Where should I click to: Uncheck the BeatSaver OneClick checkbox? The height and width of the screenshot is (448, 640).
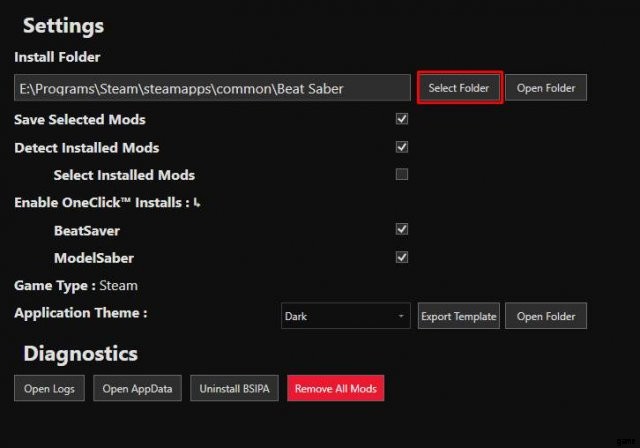[402, 229]
